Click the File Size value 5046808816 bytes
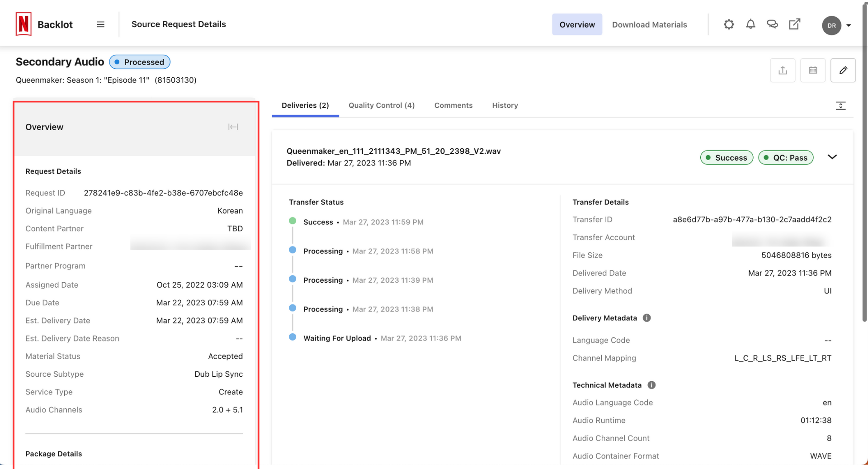This screenshot has width=868, height=469. [797, 255]
